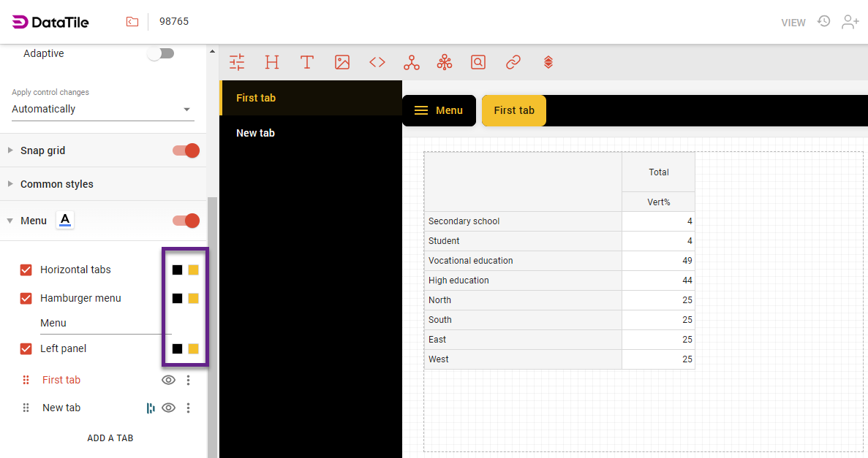Viewport: 868px width, 458px height.
Task: Select the Text (T) tool
Action: pyautogui.click(x=307, y=62)
